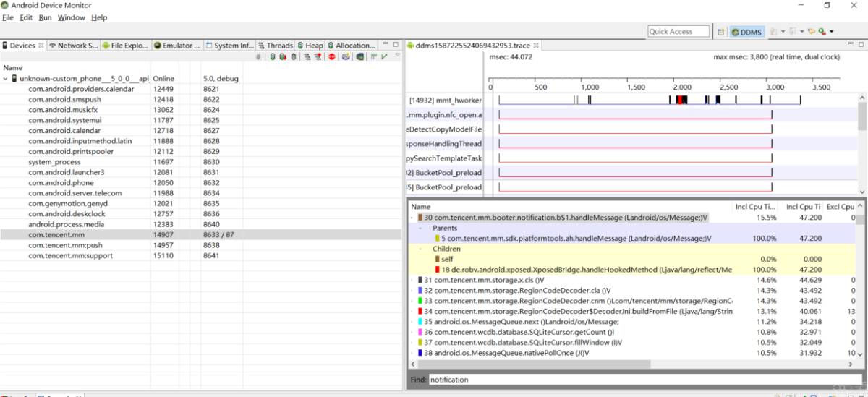This screenshot has width=868, height=397.
Task: Open the Help menu
Action: point(99,17)
